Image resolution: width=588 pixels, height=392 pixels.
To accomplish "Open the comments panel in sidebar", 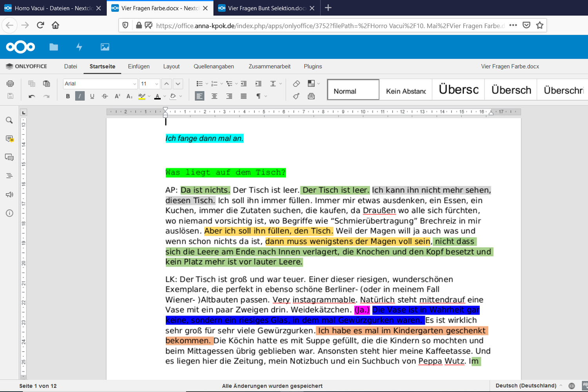I will (9, 139).
